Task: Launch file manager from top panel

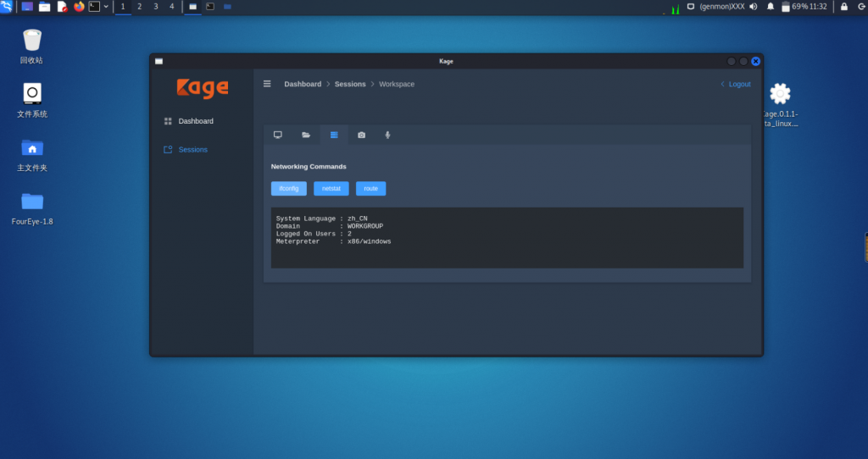Action: pos(44,7)
